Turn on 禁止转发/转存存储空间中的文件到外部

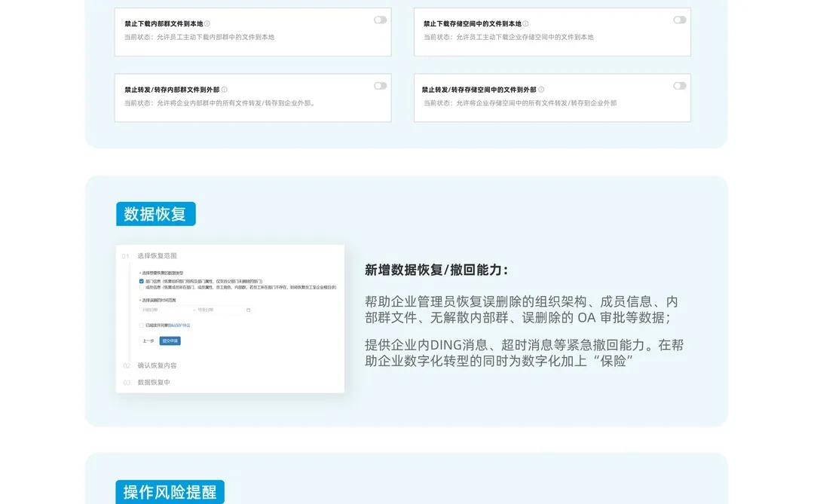click(678, 86)
